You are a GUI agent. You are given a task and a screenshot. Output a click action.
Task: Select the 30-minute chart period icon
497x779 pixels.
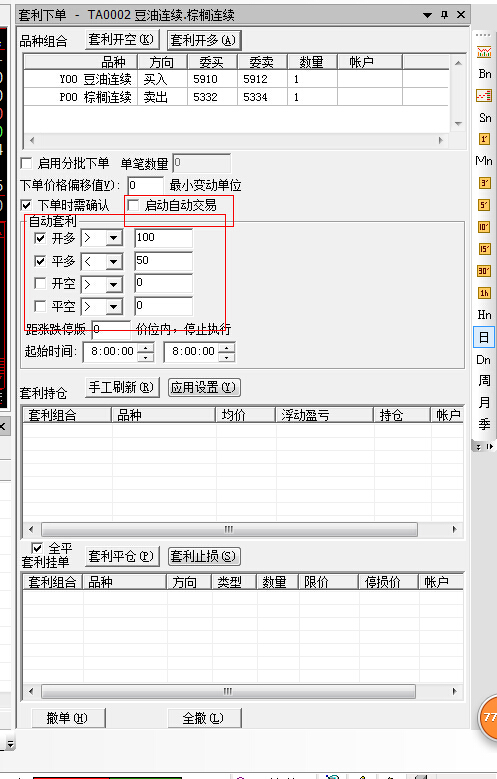click(484, 271)
